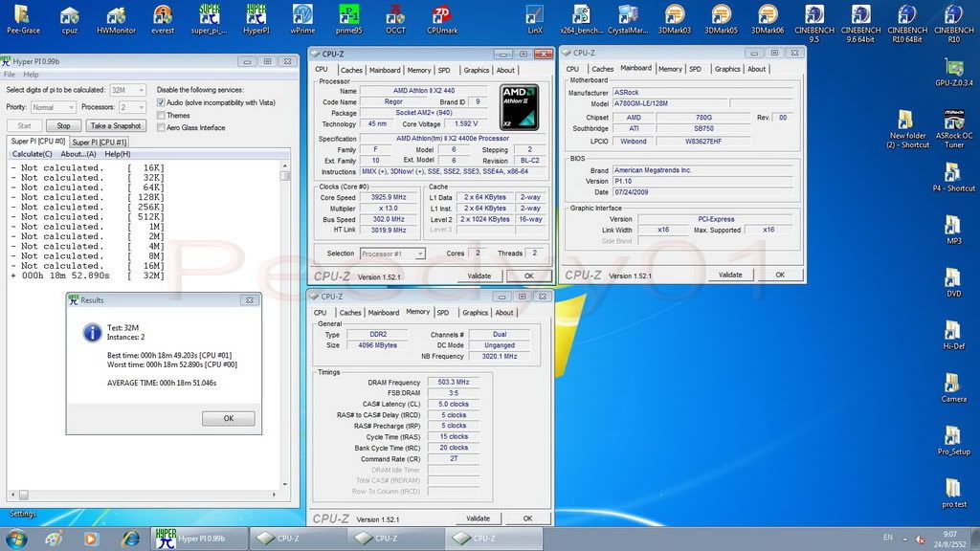This screenshot has width=980, height=551.
Task: Click vertical scrollbar thumb in Super PI log
Action: 285,176
